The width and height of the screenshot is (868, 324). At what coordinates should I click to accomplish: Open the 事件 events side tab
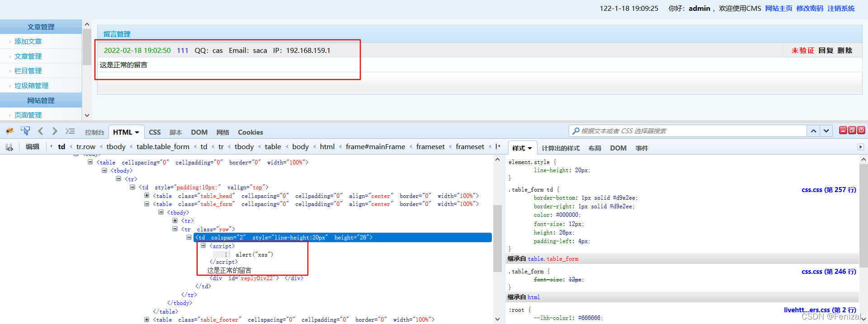click(x=642, y=148)
